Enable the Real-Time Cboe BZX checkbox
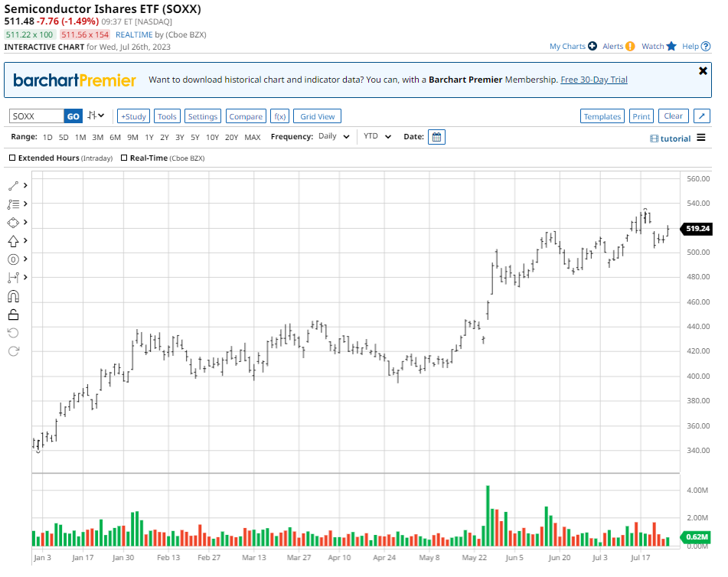This screenshot has height=577, width=728. [x=124, y=158]
